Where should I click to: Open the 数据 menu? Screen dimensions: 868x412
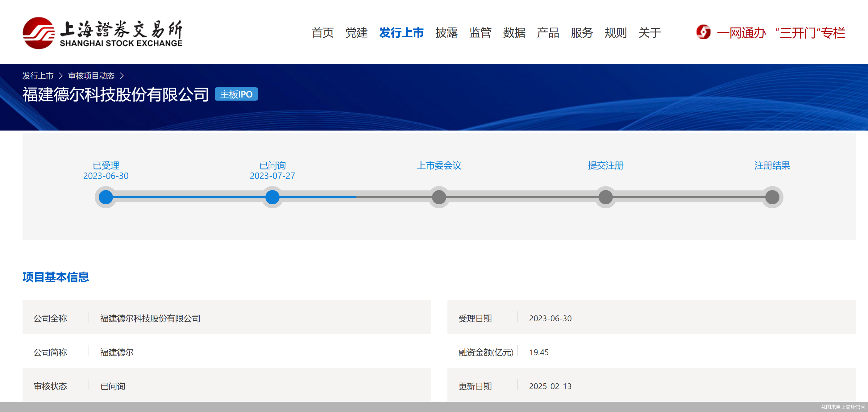[514, 33]
